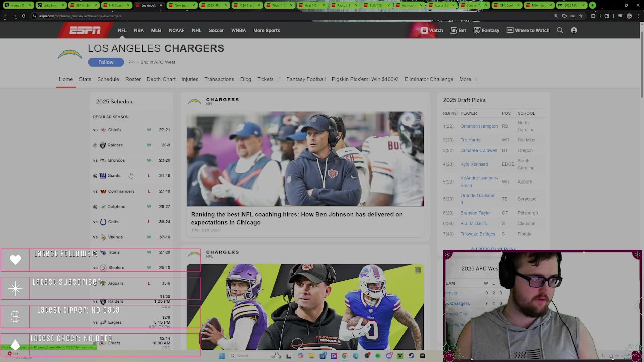Screen dimensions: 644x362
Task: Expand the More dropdown in team navigation
Action: click(x=468, y=79)
